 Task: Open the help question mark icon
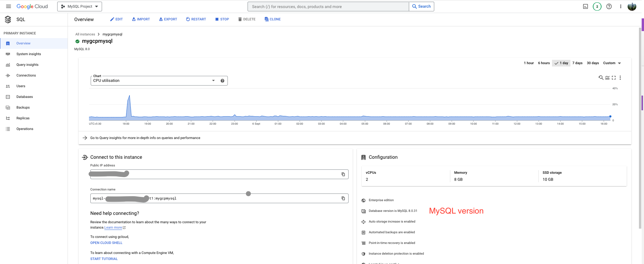[609, 6]
